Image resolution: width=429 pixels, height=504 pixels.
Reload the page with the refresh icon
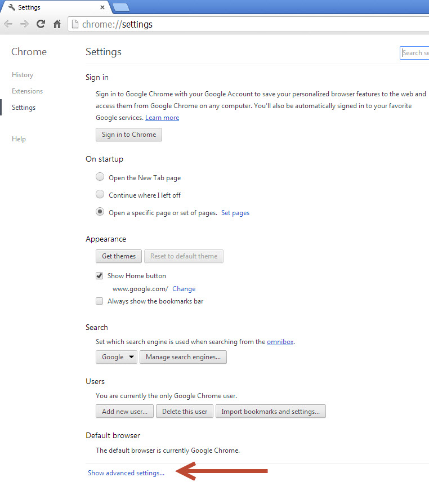[41, 24]
